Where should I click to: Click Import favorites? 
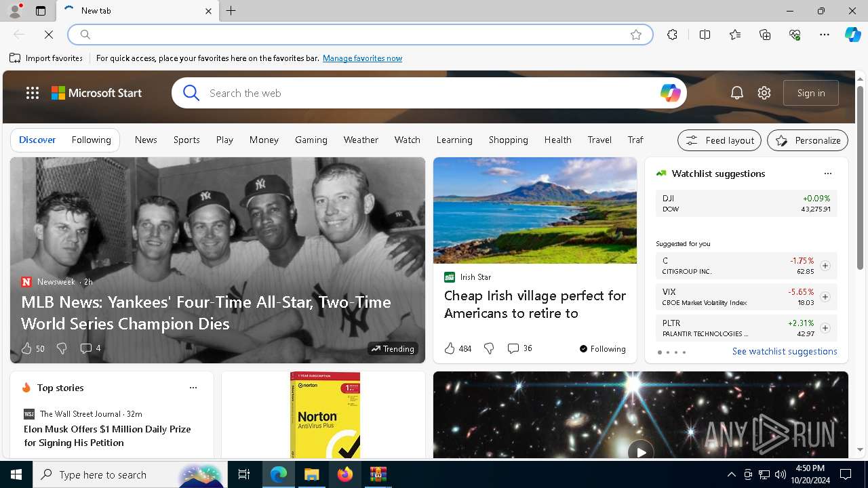tap(47, 58)
